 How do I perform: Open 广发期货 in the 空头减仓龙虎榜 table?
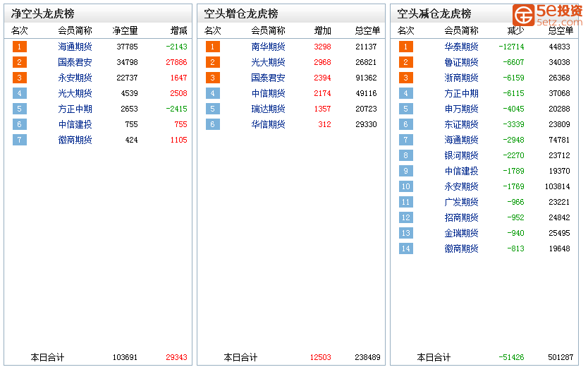(x=461, y=202)
